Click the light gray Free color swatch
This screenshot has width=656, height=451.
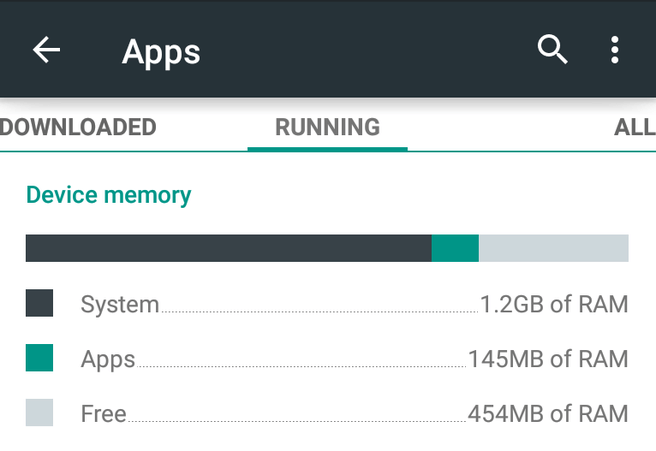pos(39,413)
